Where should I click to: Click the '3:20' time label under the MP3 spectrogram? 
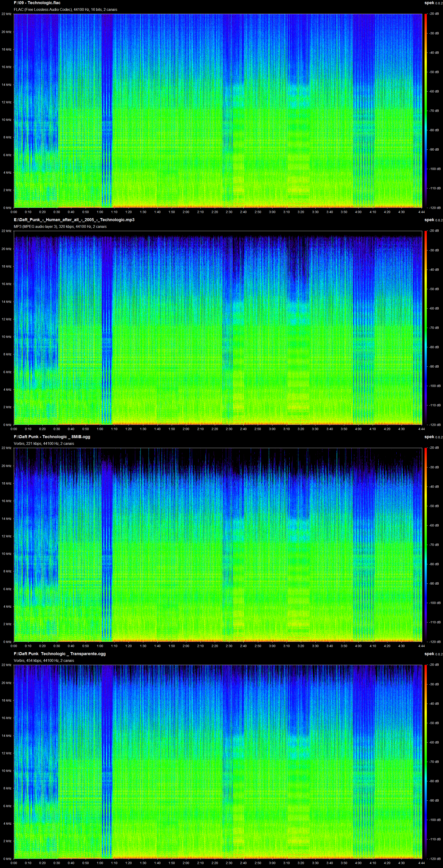[301, 429]
